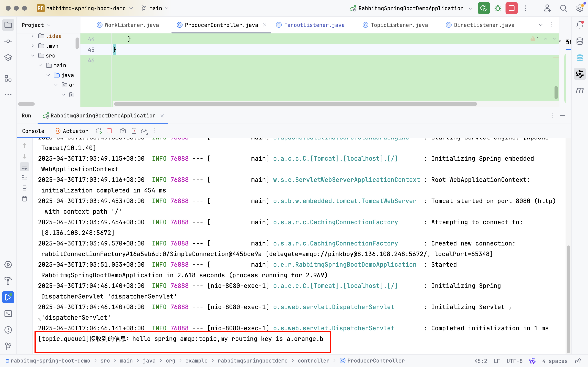Image resolution: width=588 pixels, height=367 pixels.
Task: Toggle read-only lock icon in status bar
Action: pos(578,361)
